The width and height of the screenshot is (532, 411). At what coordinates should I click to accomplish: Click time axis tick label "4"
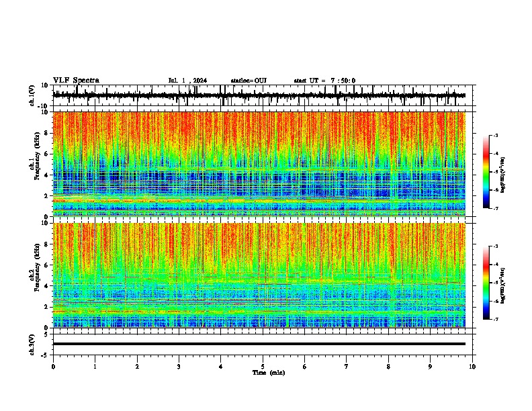click(x=221, y=367)
